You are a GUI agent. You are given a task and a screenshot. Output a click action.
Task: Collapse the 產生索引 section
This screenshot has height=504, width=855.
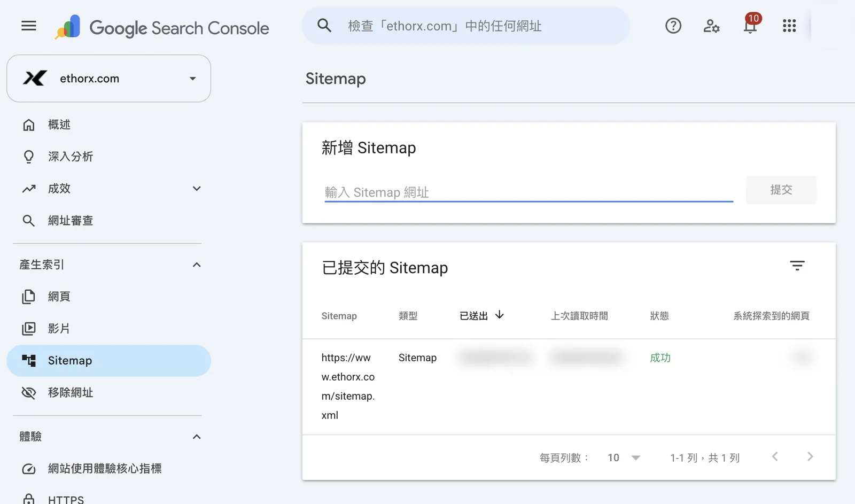click(x=197, y=265)
